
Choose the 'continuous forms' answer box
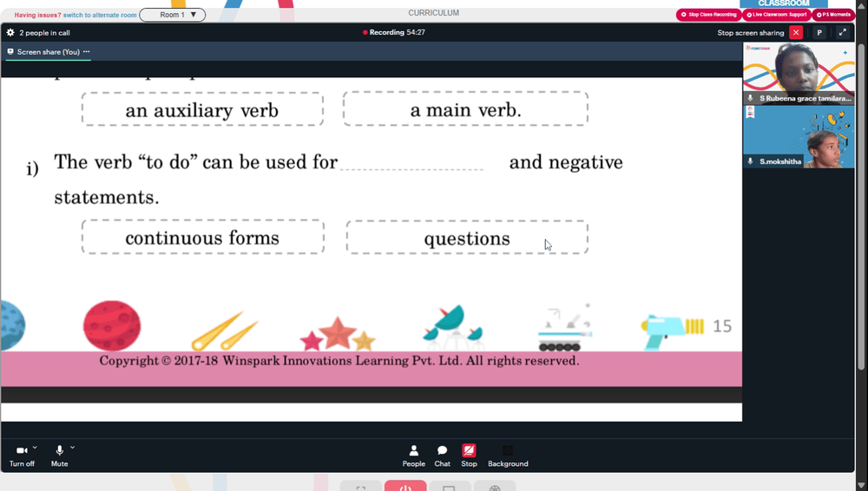tap(202, 237)
